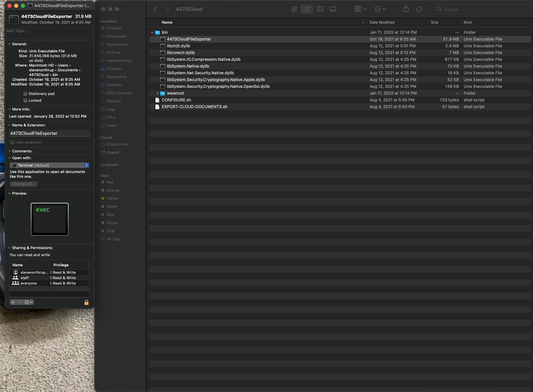Click the Edit Tags toolbar icon
The image size is (533, 392).
(x=419, y=9)
